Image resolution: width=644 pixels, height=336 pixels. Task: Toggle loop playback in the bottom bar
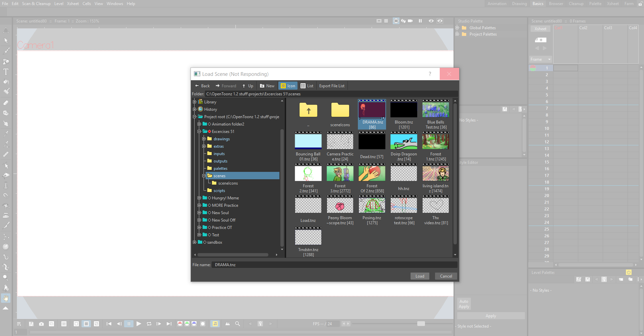pos(149,324)
